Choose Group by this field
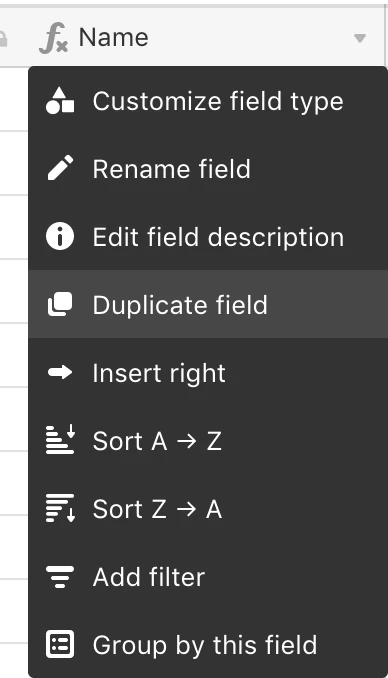This screenshot has height=678, width=388. pyautogui.click(x=208, y=644)
